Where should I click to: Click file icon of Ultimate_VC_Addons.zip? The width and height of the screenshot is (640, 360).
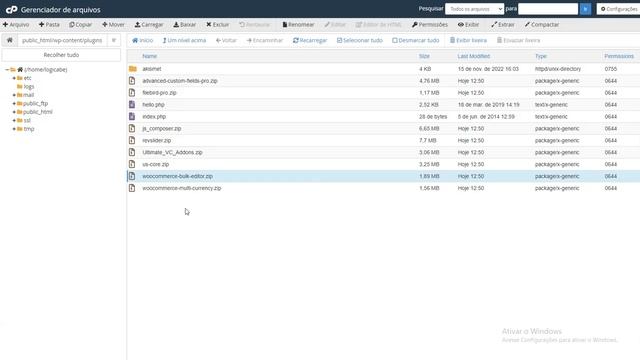[x=132, y=152]
